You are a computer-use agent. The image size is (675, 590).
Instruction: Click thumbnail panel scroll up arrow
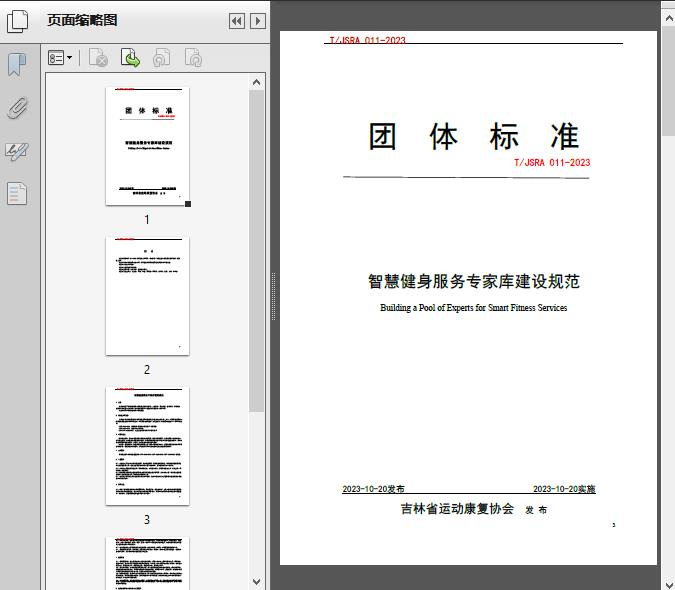pos(257,82)
